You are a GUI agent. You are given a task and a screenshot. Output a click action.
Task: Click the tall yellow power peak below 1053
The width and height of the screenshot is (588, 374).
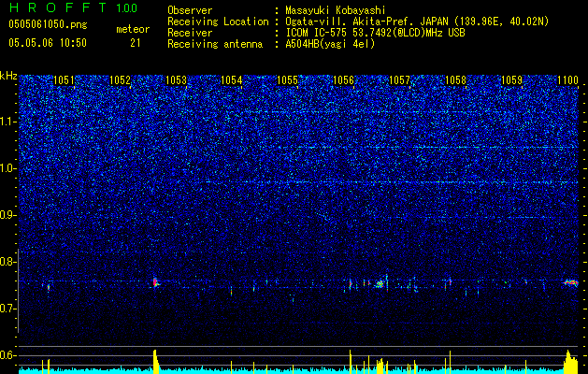pyautogui.click(x=156, y=361)
